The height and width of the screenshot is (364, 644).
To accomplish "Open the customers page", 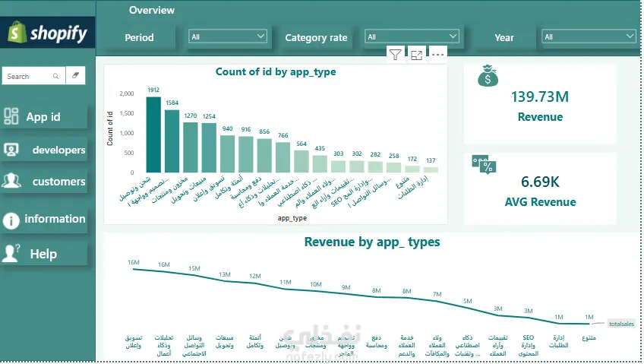I will click(43, 181).
